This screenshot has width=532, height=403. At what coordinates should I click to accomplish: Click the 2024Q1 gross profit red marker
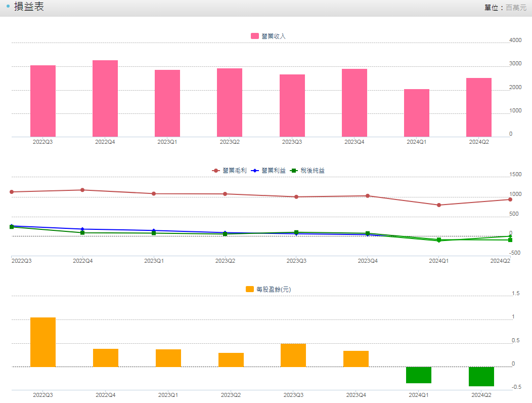(439, 205)
